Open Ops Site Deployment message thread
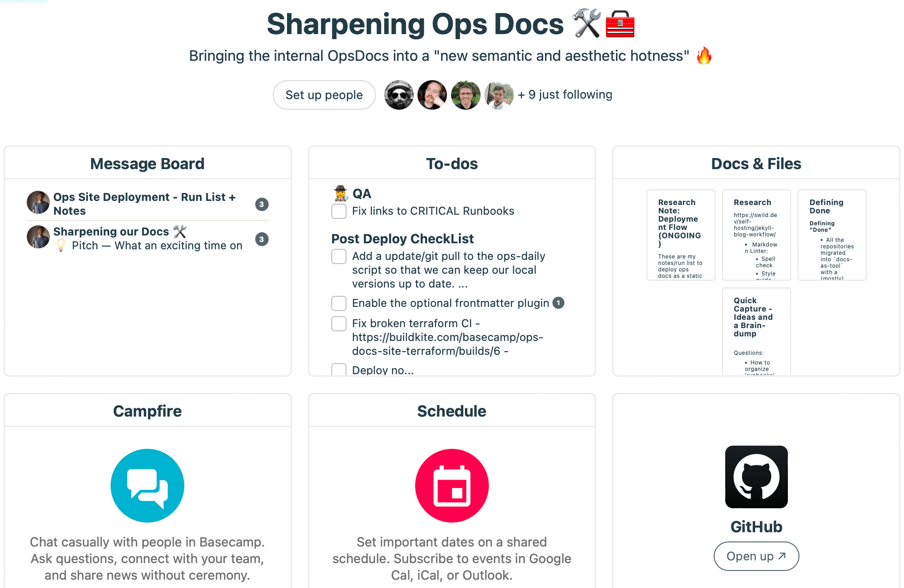904x588 pixels. click(145, 203)
